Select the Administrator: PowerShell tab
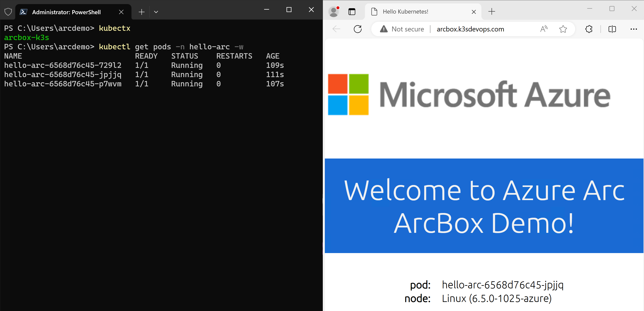The width and height of the screenshot is (644, 311). point(73,12)
